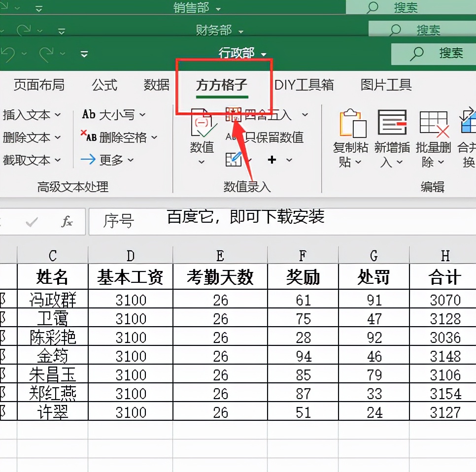Select column C header
Viewport: 476px width, 472px height.
coord(53,255)
